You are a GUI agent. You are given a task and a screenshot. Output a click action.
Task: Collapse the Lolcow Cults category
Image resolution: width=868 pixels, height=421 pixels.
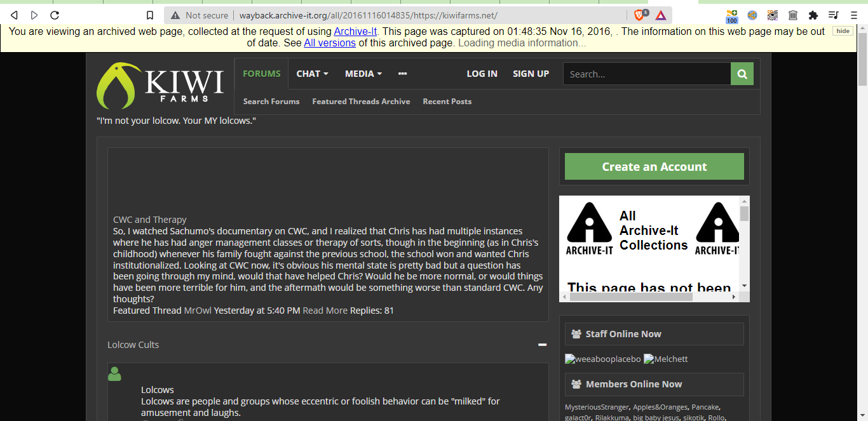point(542,345)
